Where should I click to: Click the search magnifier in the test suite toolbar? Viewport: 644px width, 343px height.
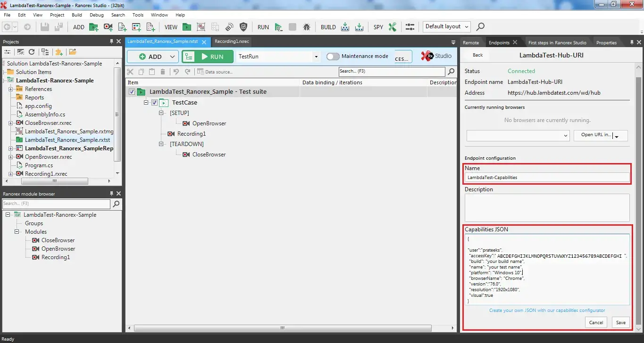click(451, 72)
